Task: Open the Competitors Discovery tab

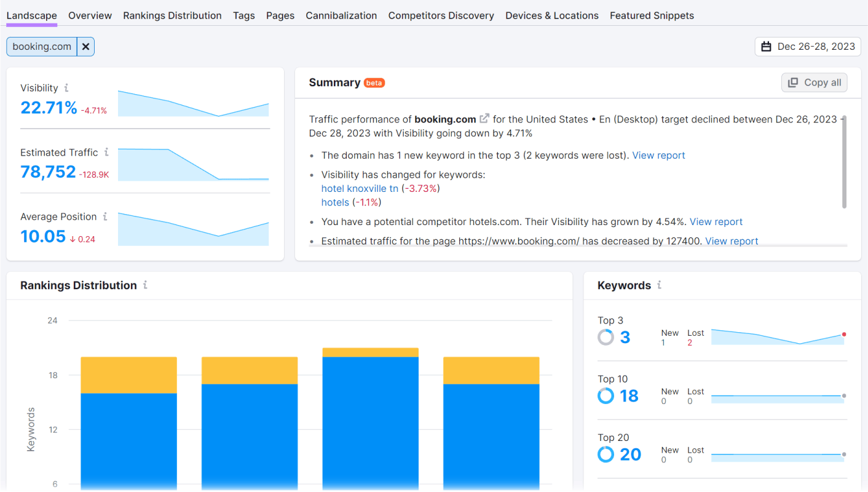Action: 441,15
